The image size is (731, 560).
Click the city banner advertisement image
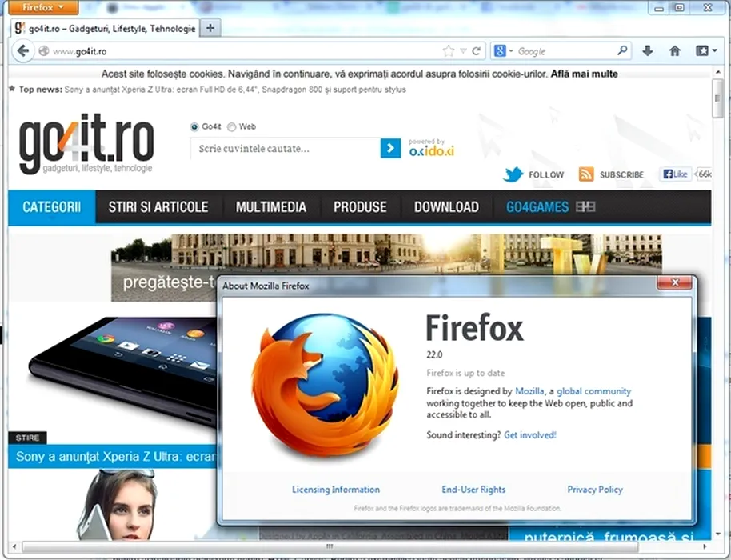point(386,254)
